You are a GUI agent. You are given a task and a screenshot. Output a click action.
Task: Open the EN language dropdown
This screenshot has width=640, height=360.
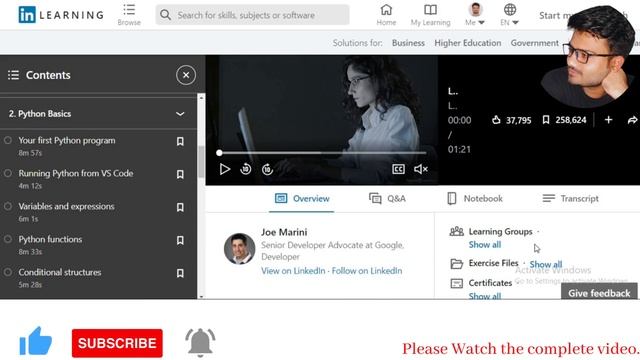coord(509,15)
